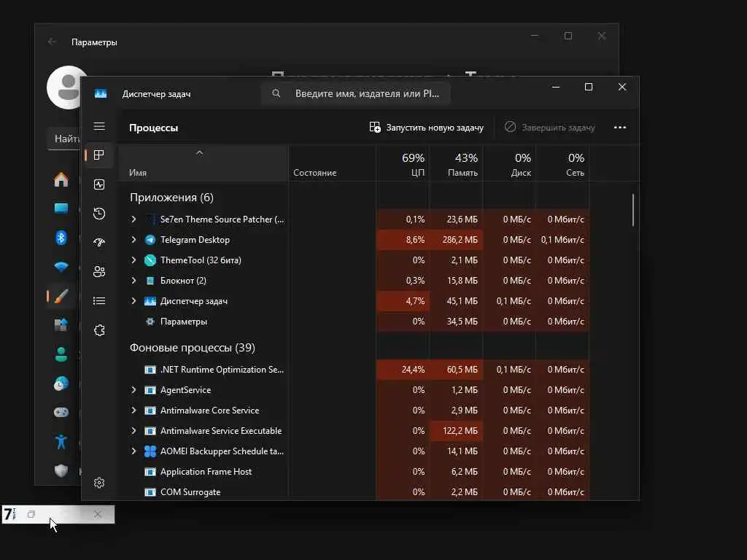
Task: Open the App history icon in sidebar
Action: tap(99, 214)
